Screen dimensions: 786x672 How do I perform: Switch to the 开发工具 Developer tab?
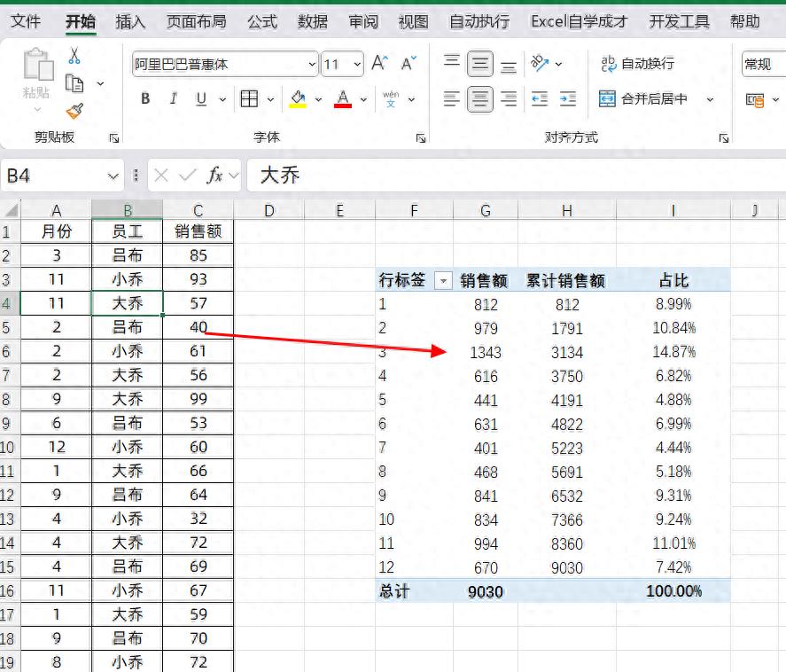point(680,21)
